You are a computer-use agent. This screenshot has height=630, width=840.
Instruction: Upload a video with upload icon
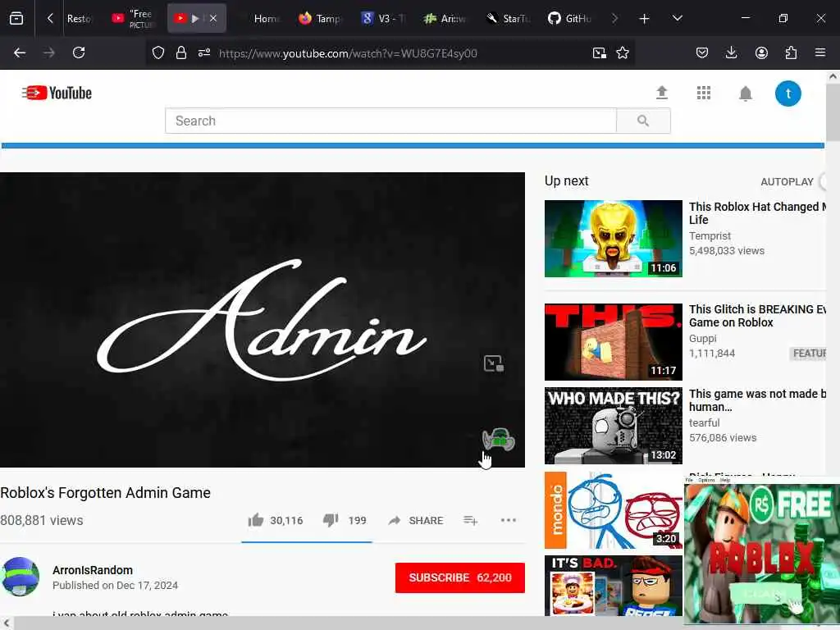click(662, 94)
